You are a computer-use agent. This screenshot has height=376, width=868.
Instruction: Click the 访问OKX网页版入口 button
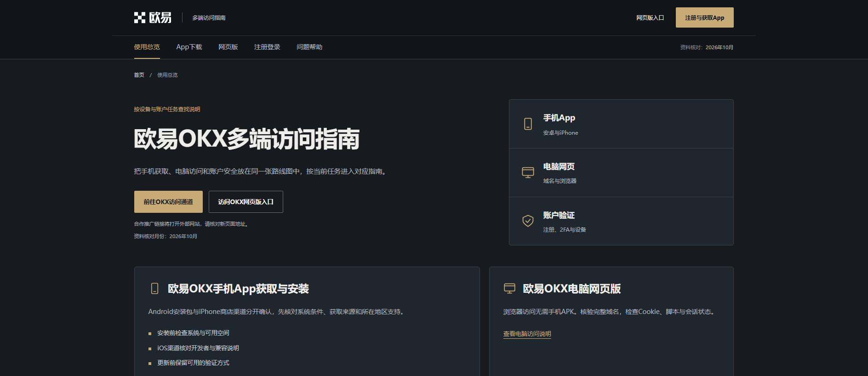point(246,202)
